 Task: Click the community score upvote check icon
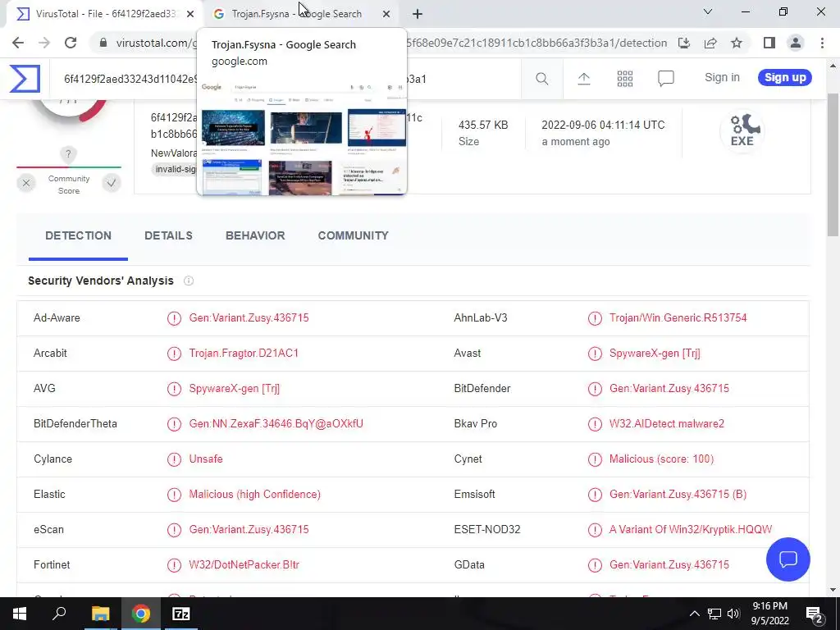112,183
